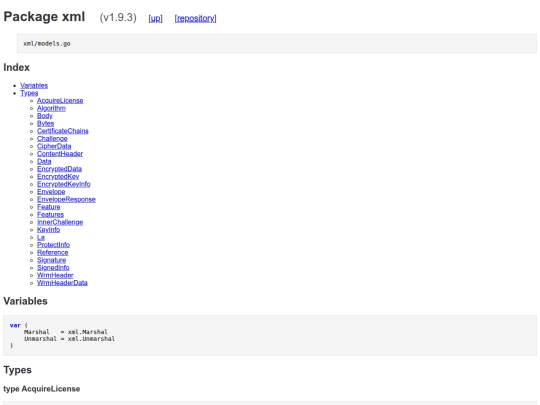The width and height of the screenshot is (540, 405).
Task: Click the xml.Marshal value in code block
Action: (x=87, y=332)
